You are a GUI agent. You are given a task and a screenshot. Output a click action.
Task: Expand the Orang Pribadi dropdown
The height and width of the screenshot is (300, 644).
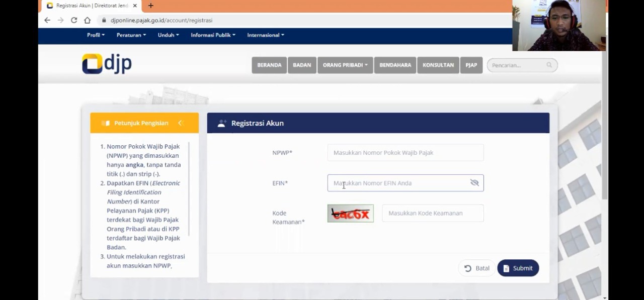(x=345, y=65)
